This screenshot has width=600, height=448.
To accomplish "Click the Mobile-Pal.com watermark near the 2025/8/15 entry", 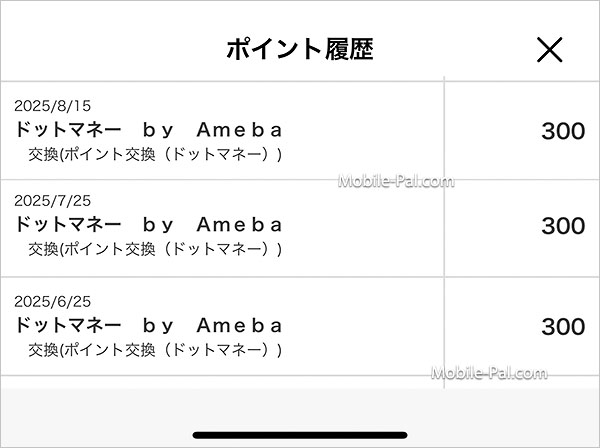I will point(397,182).
